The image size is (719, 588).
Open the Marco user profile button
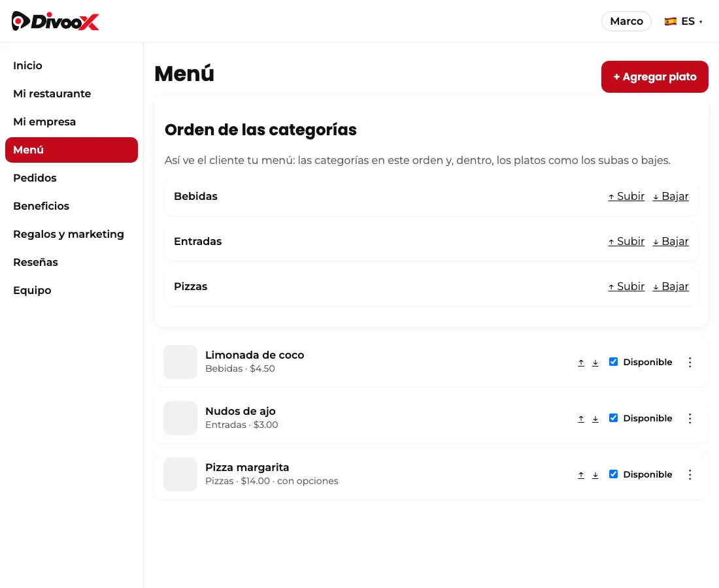coord(626,21)
